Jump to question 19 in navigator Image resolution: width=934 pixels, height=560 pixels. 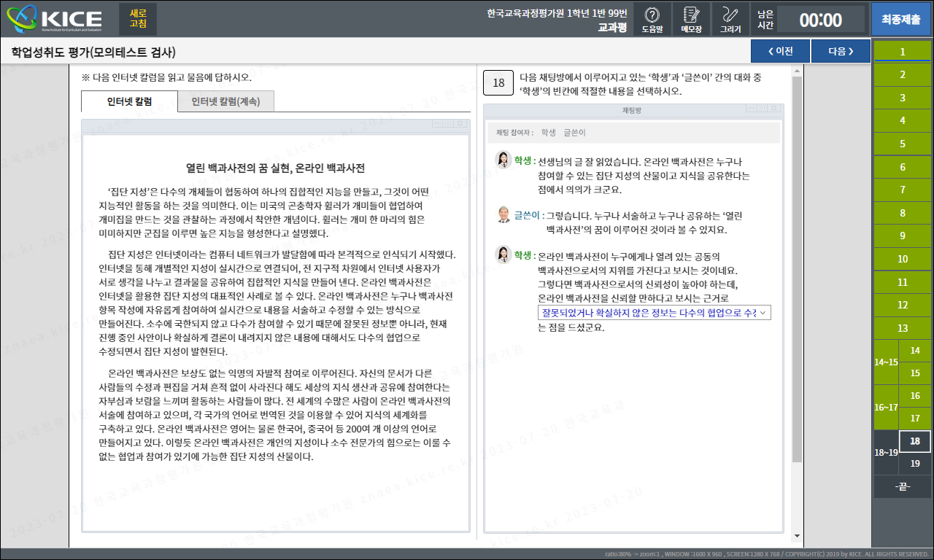click(x=915, y=464)
